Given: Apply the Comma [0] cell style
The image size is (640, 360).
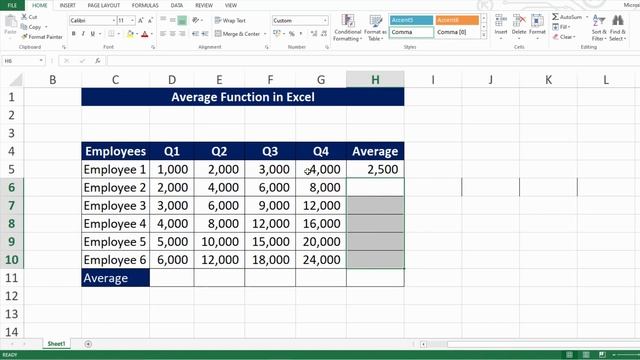Looking at the screenshot, I should (457, 32).
